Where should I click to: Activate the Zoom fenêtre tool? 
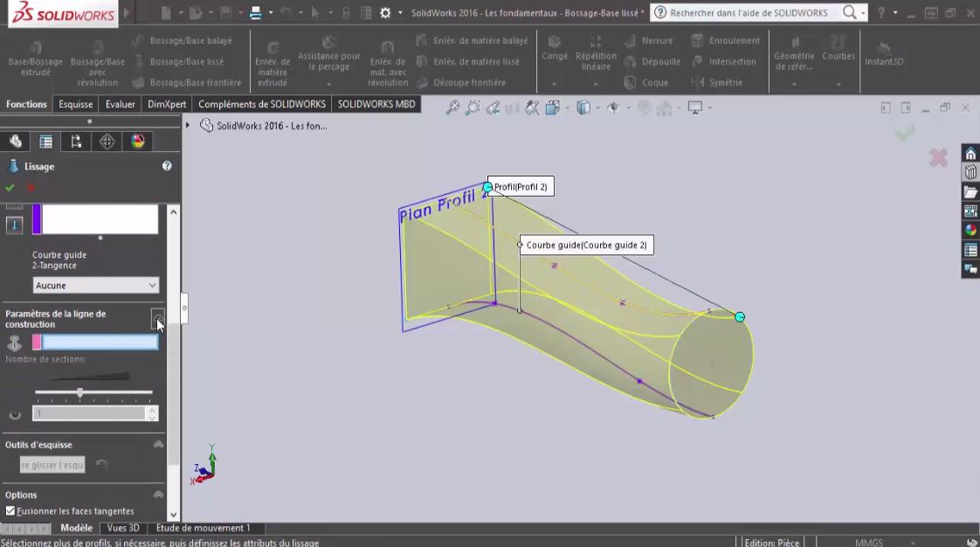point(472,107)
